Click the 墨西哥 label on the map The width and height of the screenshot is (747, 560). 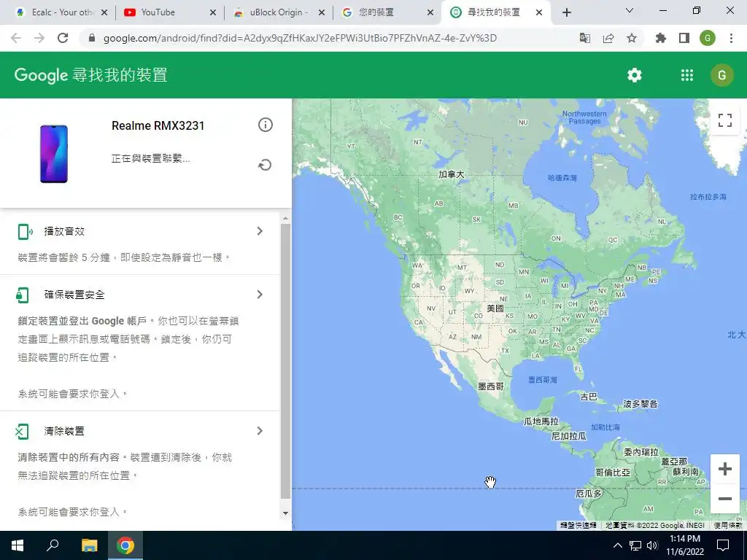(x=491, y=386)
